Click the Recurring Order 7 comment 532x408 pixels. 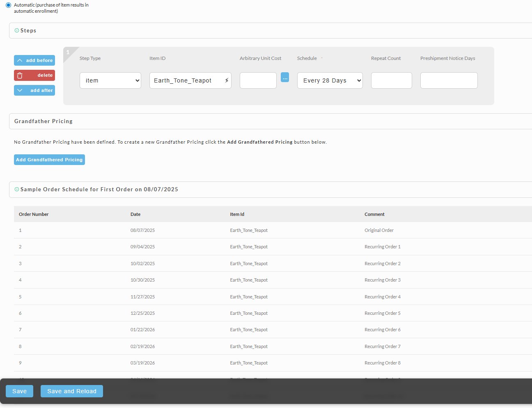pyautogui.click(x=383, y=346)
